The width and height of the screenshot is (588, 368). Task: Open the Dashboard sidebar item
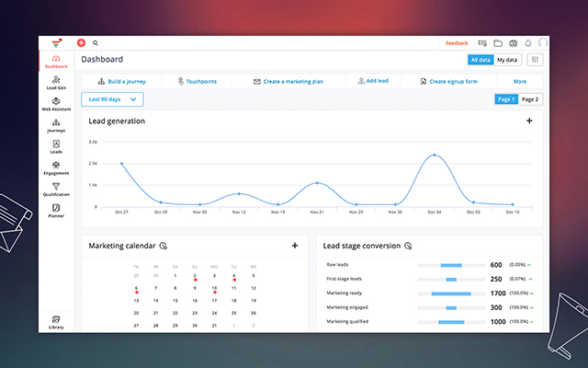pyautogui.click(x=56, y=62)
